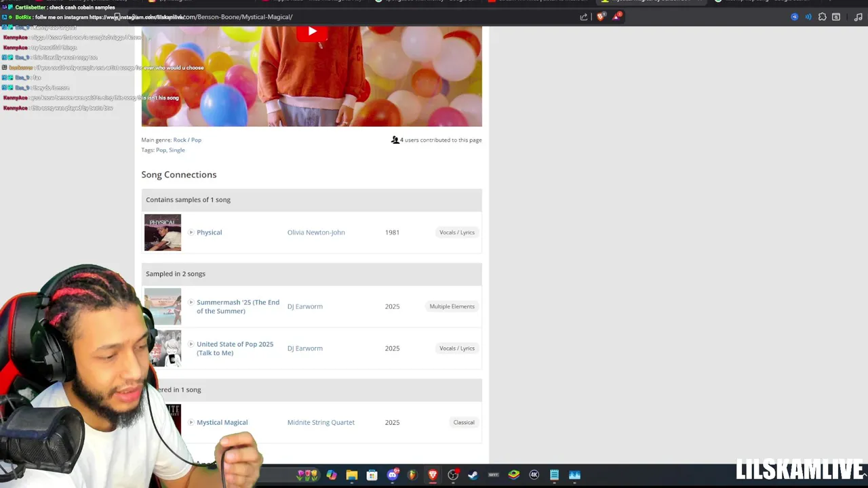Open BlueStacks from the taskbar
Viewport: 868px width, 488px height.
pos(514,475)
